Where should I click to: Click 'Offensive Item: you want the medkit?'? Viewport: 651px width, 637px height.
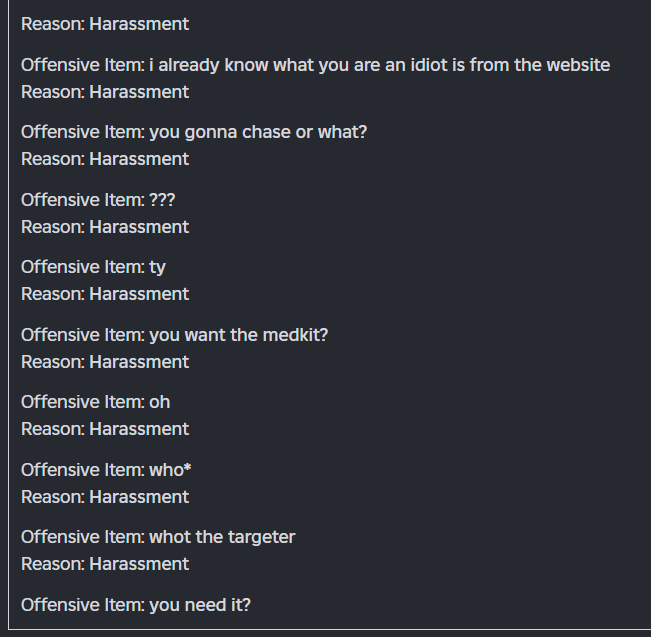click(x=174, y=335)
